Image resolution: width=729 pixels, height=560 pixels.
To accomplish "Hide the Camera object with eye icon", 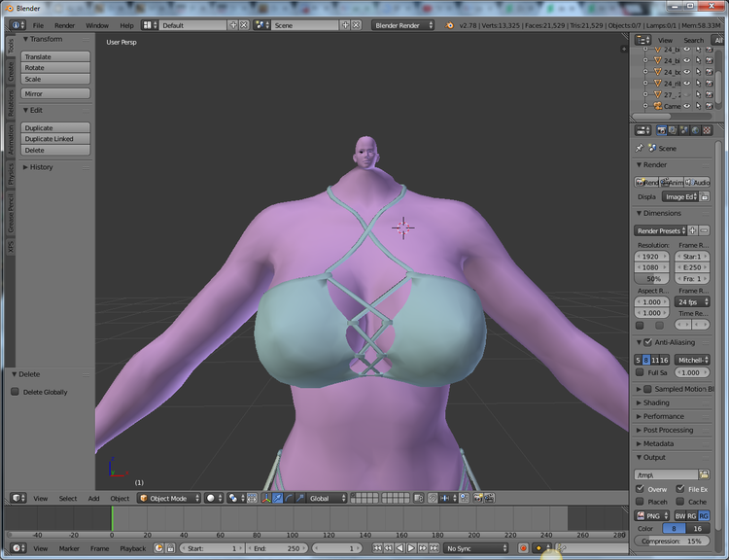I will coord(686,106).
